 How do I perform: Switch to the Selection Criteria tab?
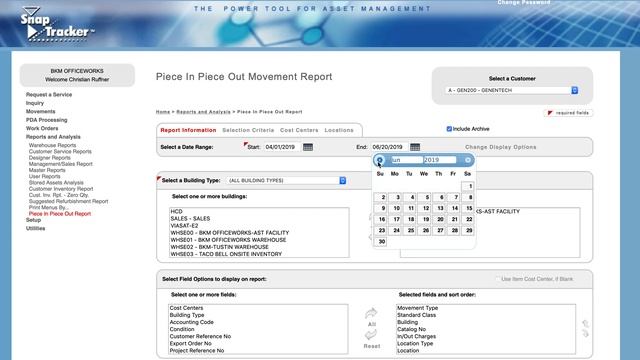[248, 130]
